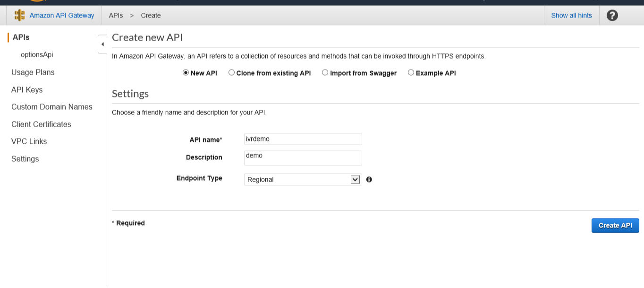Select the New API radio button

coord(186,73)
